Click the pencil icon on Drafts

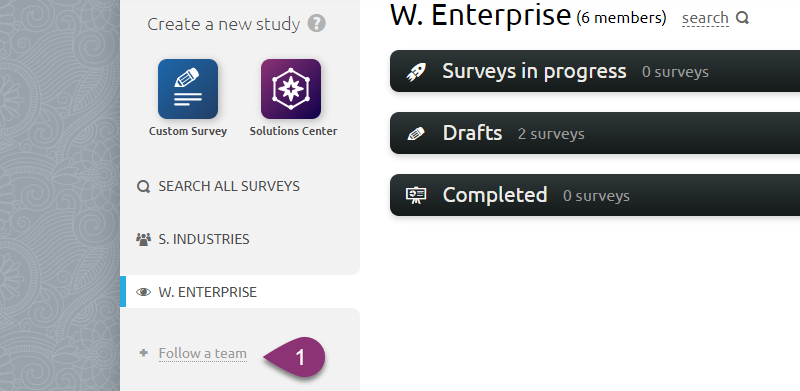pyautogui.click(x=416, y=134)
